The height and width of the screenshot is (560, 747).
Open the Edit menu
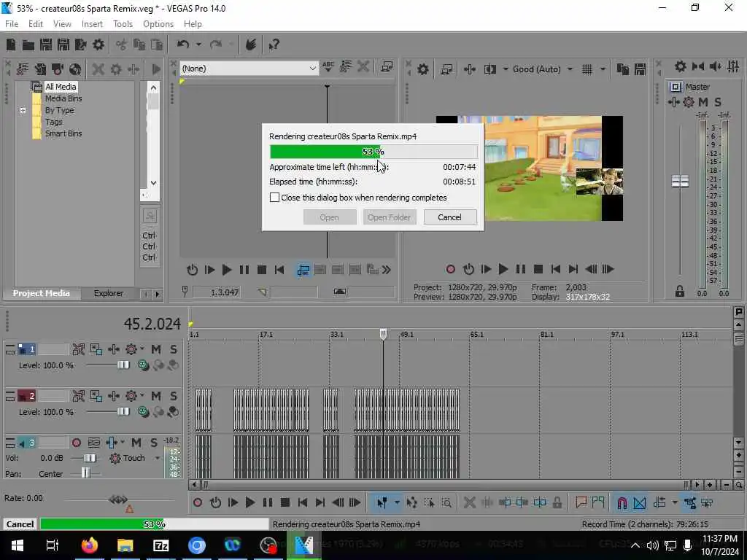[x=36, y=24]
